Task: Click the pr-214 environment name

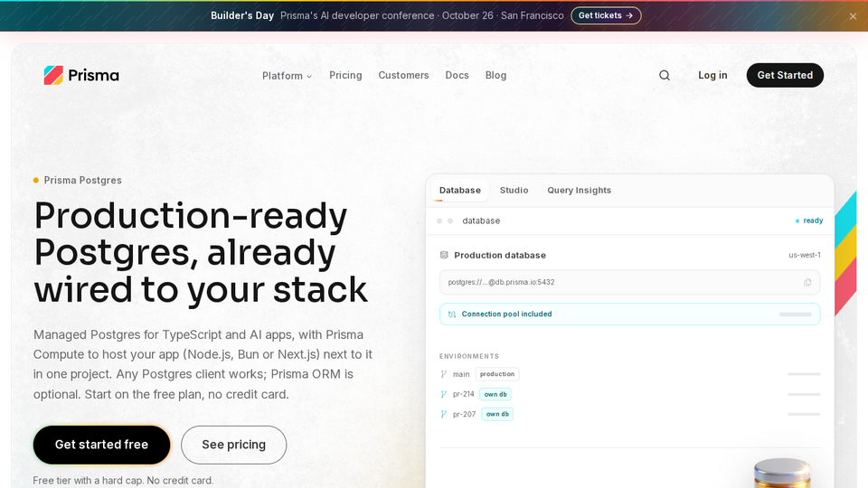Action: 463,395
